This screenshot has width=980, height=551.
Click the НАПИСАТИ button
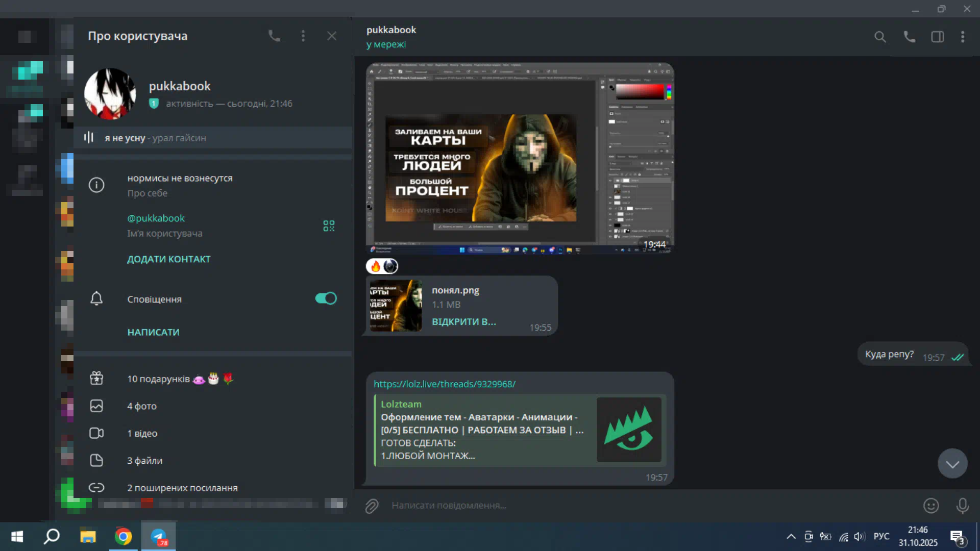pyautogui.click(x=153, y=332)
